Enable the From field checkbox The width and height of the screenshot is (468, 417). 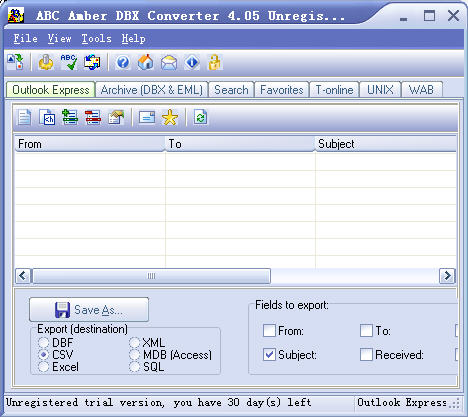(x=269, y=331)
